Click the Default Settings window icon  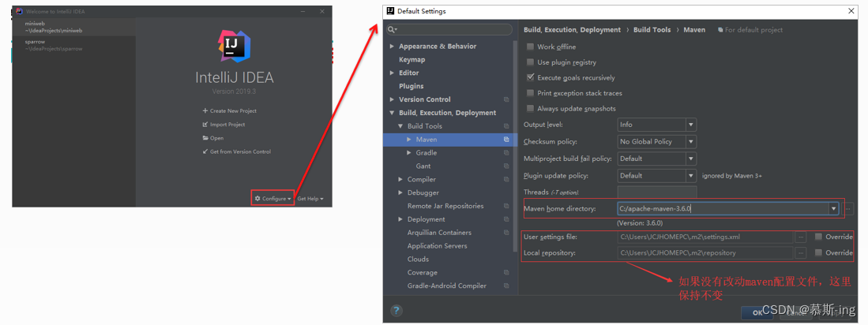(x=391, y=11)
